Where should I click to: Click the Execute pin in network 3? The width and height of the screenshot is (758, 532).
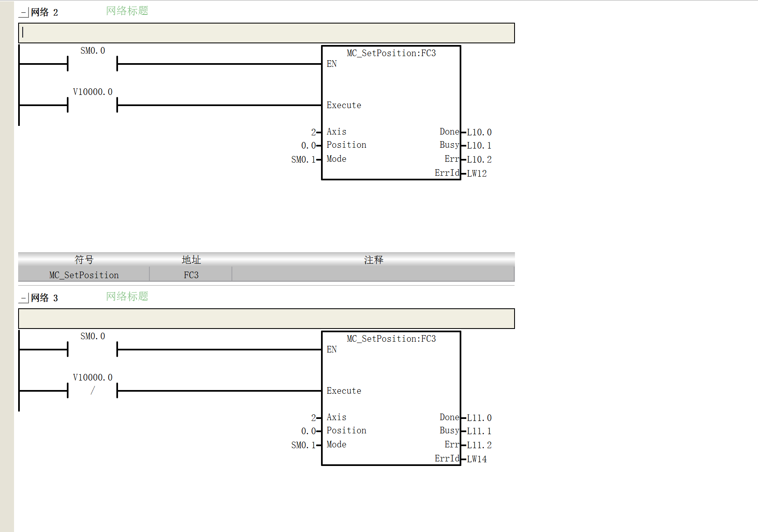[344, 391]
